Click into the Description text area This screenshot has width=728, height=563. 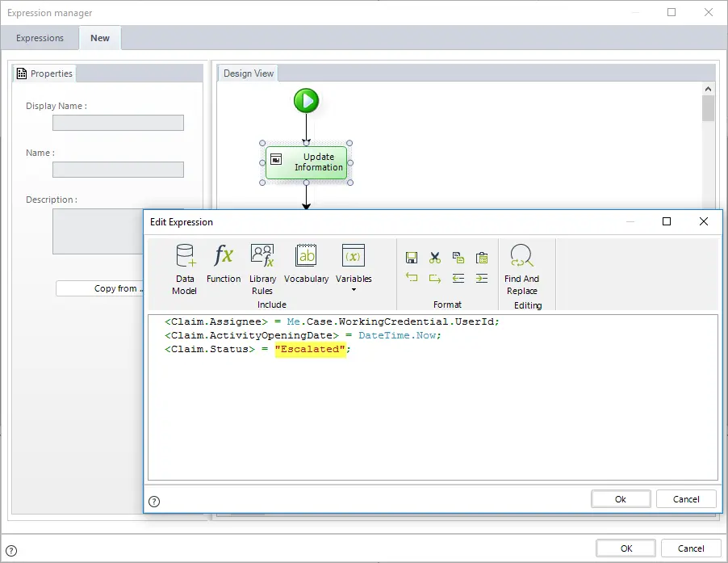click(98, 231)
